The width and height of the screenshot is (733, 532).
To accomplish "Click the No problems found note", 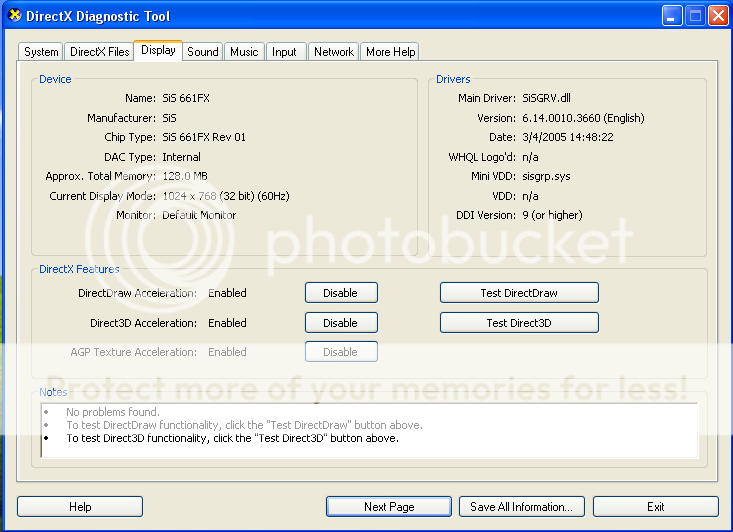I will click(x=113, y=412).
